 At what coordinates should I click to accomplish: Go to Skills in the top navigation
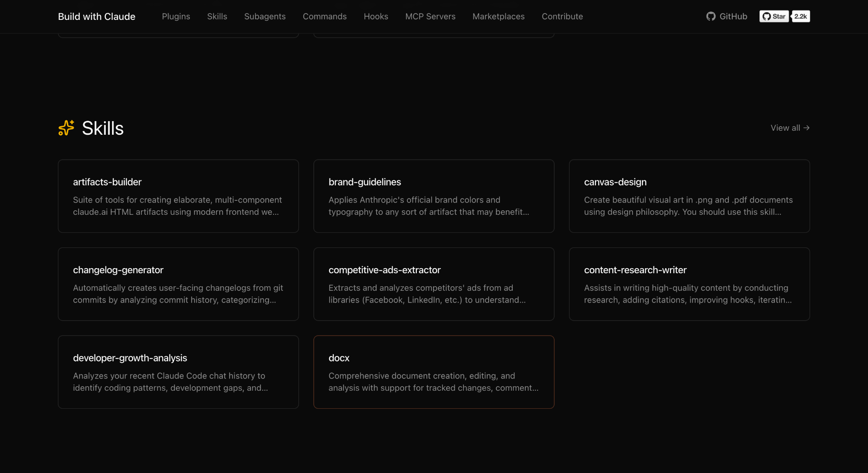(x=217, y=16)
